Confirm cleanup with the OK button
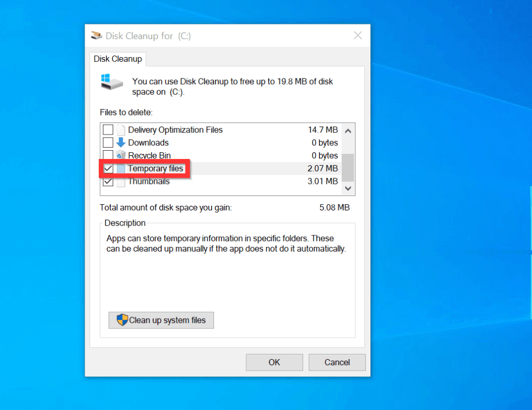 (x=274, y=362)
